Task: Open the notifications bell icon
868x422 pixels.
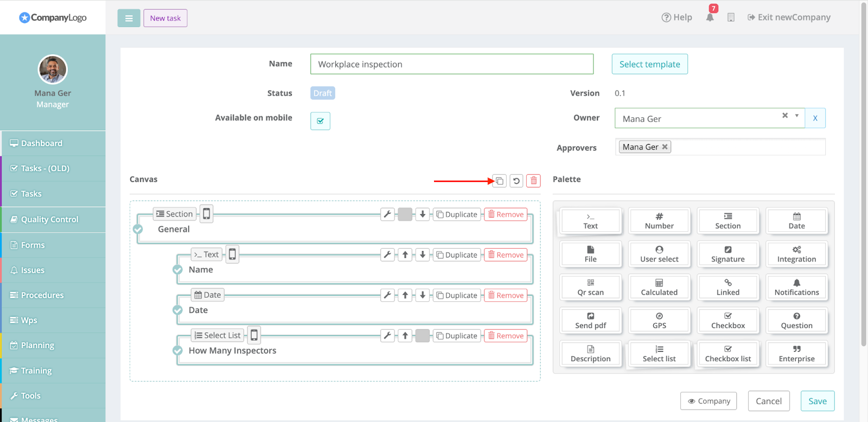Action: coord(710,17)
